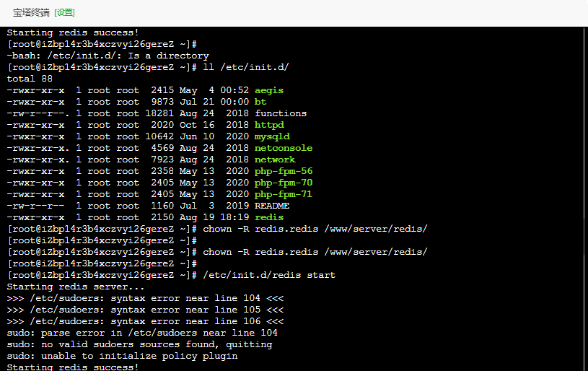
Task: Click the README file name
Action: click(x=272, y=206)
